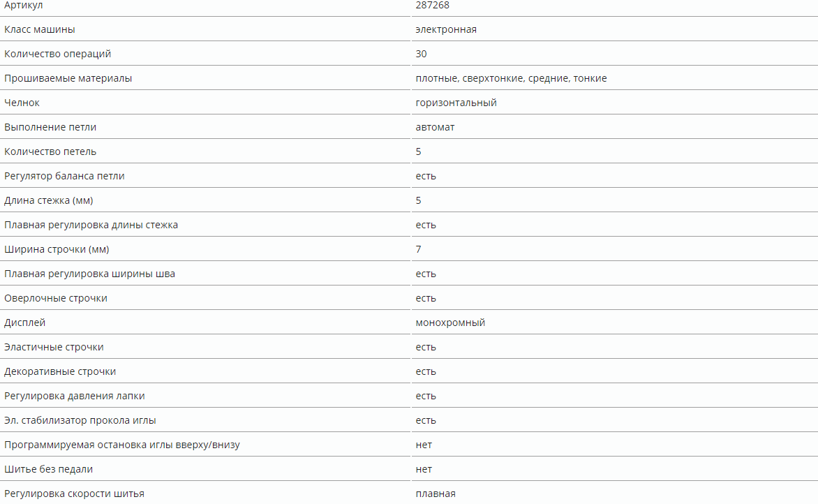
Task: Click the operations count value 30
Action: point(421,54)
